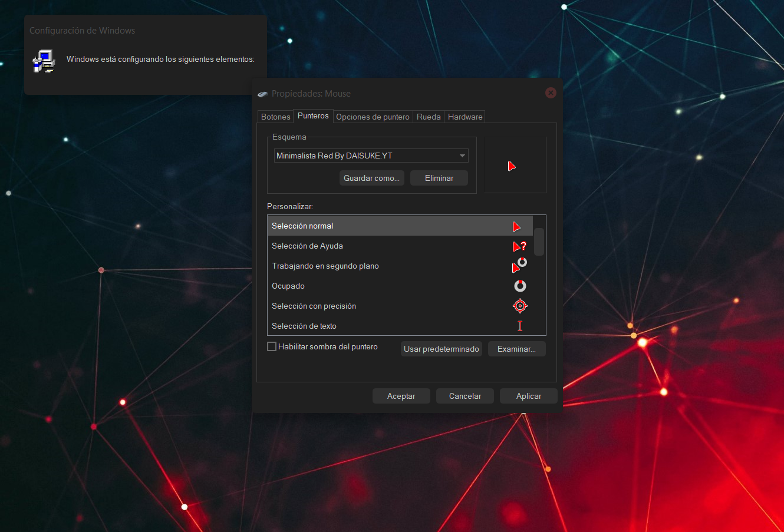This screenshot has height=532, width=784.
Task: Click the Selección de texto I-beam icon
Action: pyautogui.click(x=519, y=325)
